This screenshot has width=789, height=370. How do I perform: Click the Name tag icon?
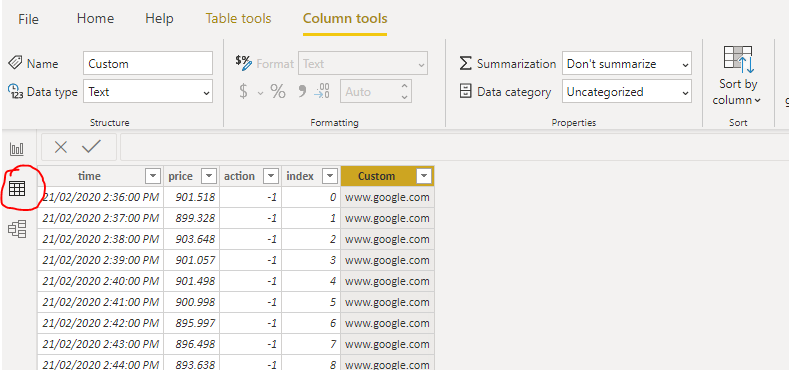tap(15, 63)
